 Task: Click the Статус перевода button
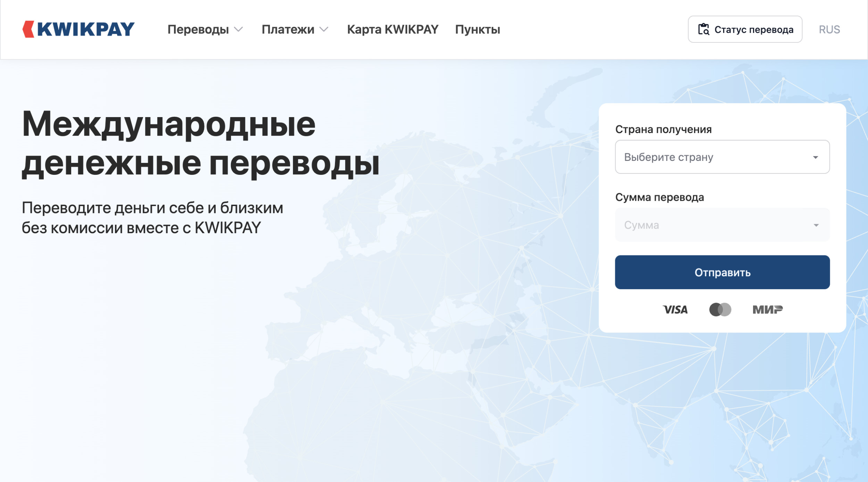tap(745, 29)
